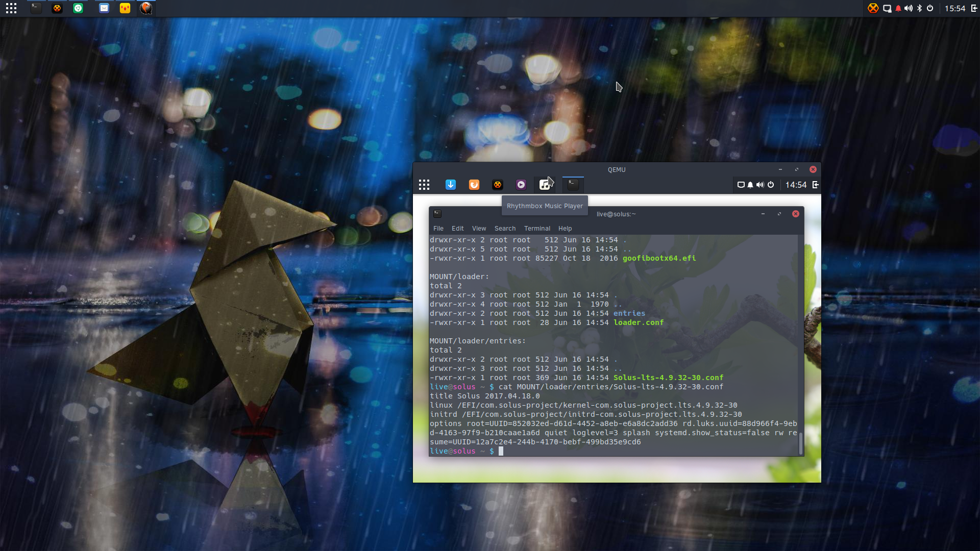This screenshot has width=980, height=551.
Task: Click the orange hexagon tray icon in host panel
Action: coord(873,8)
